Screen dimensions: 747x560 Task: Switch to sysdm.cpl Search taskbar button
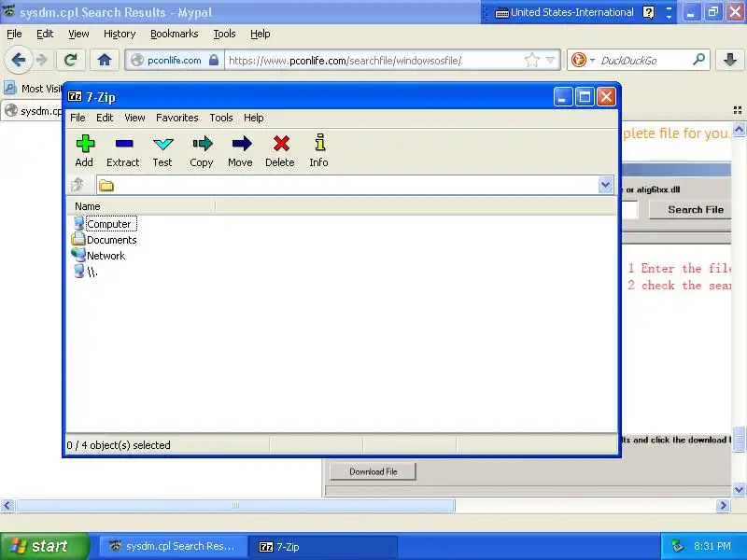174,546
